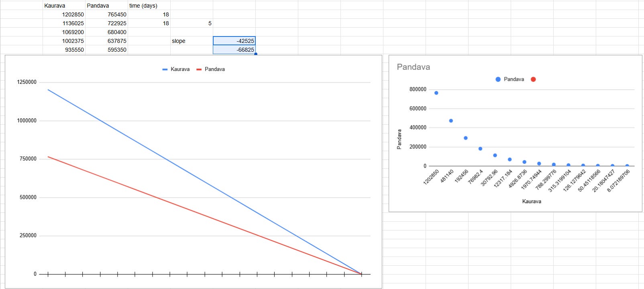Click cell with value 680400
The height and width of the screenshot is (289, 644).
point(106,32)
